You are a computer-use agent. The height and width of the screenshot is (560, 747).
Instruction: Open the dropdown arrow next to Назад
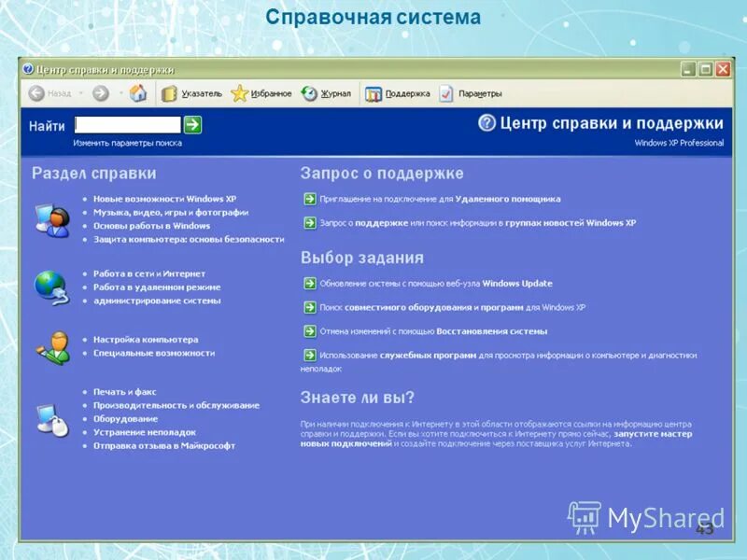point(81,93)
